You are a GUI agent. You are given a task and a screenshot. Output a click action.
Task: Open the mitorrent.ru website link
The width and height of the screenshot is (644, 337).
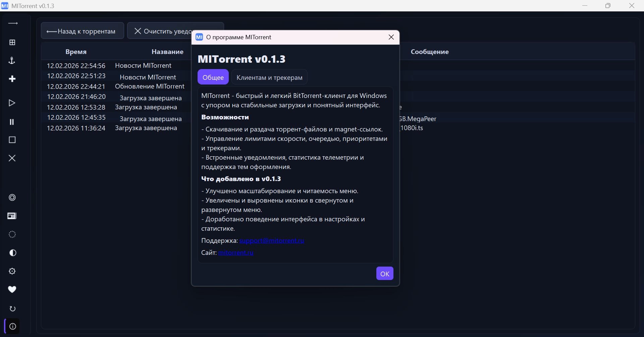tap(236, 252)
